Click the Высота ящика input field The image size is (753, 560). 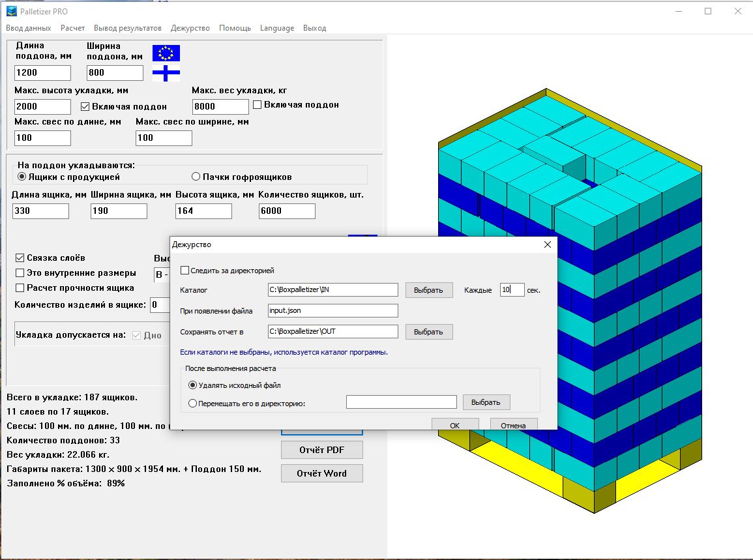[203, 211]
